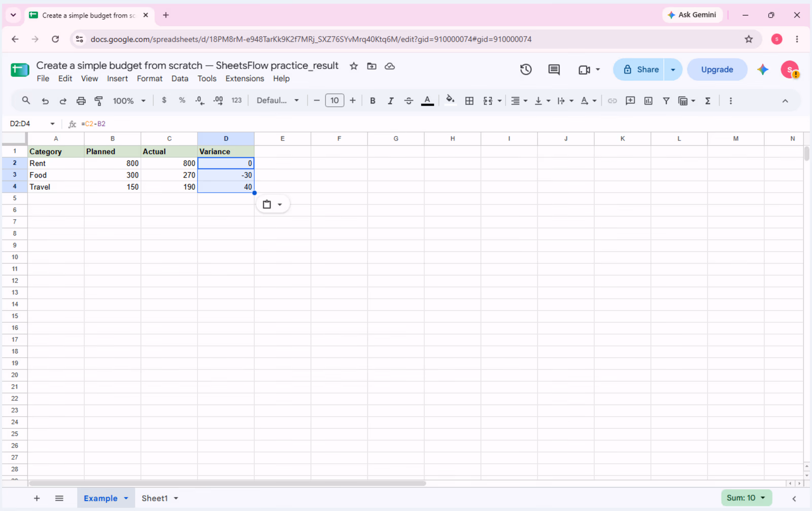Click the Borders grid icon

point(469,101)
